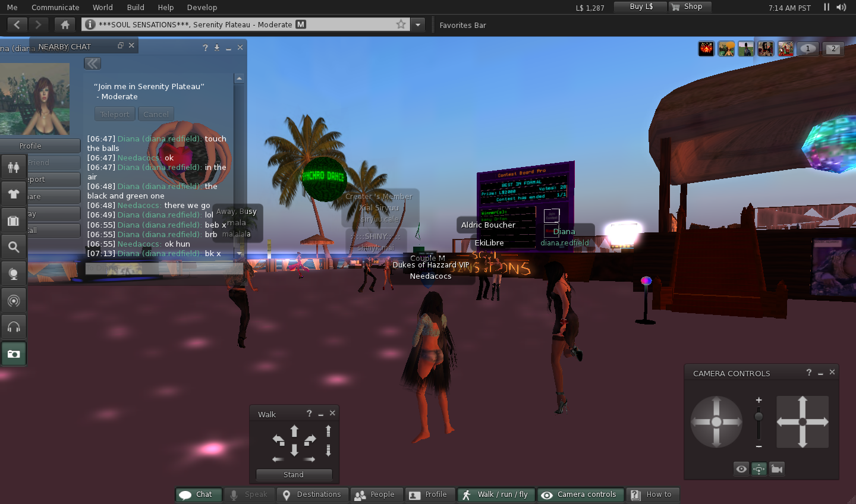Go to home location via house icon
This screenshot has height=504, width=856.
point(65,24)
